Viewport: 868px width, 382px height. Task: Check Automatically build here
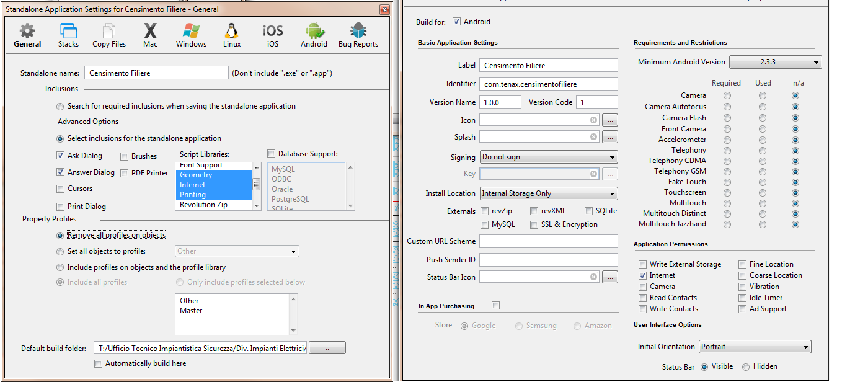(x=98, y=363)
